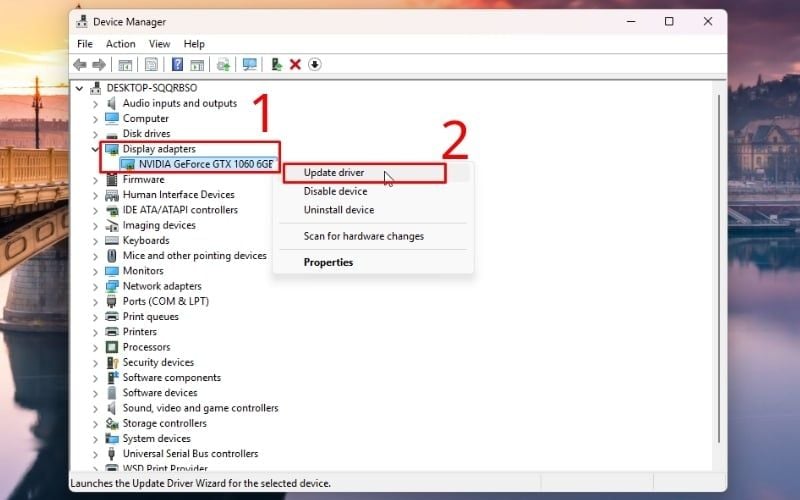Click the Network adapters icon
Viewport: 800px width, 500px height.
click(112, 286)
